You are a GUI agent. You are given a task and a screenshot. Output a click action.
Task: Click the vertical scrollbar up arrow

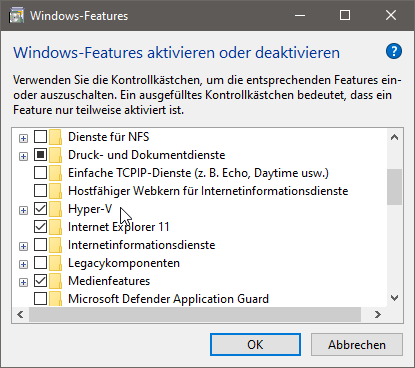coord(395,137)
